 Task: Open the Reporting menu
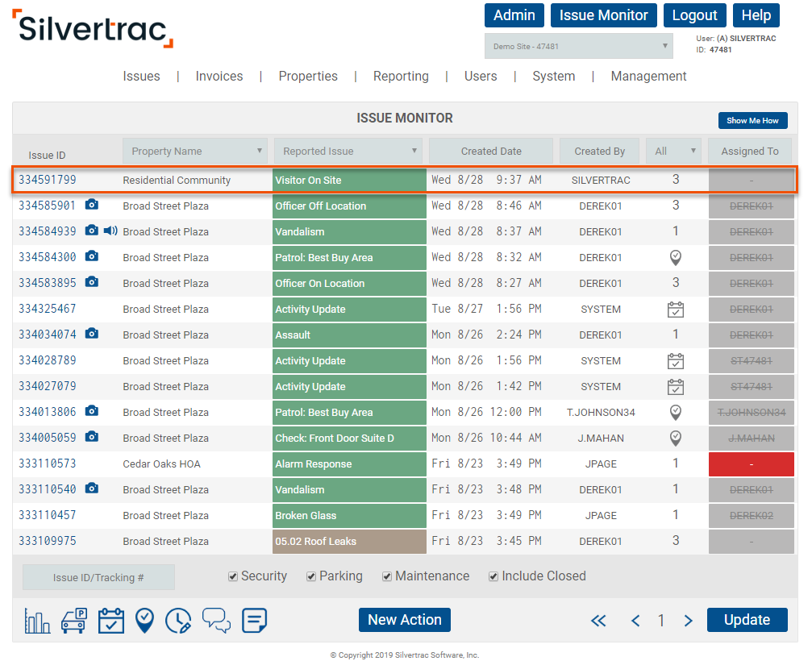(401, 76)
